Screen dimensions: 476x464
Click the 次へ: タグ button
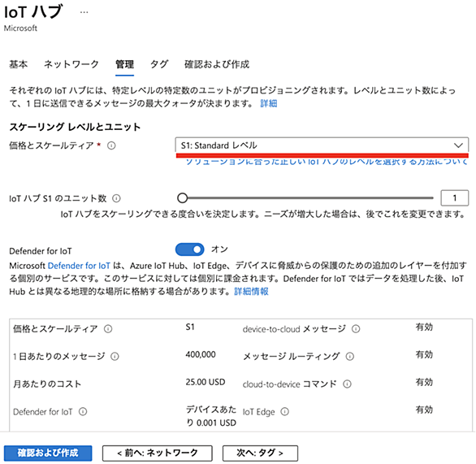click(260, 453)
